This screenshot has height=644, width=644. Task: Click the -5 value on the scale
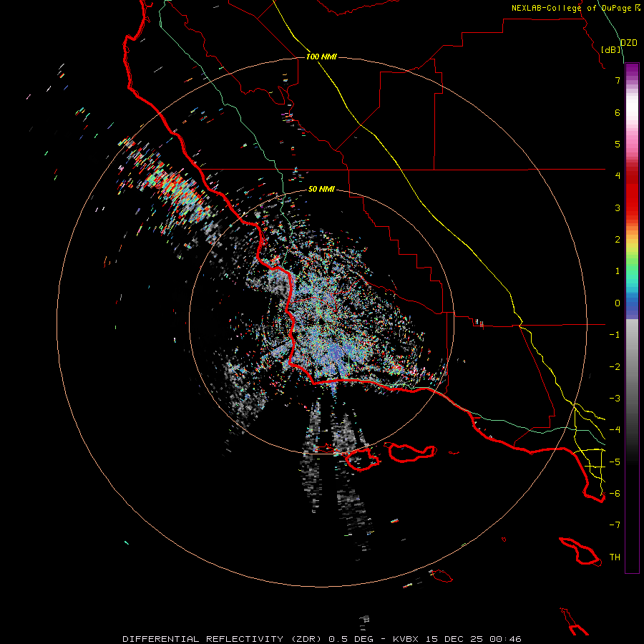coord(615,462)
